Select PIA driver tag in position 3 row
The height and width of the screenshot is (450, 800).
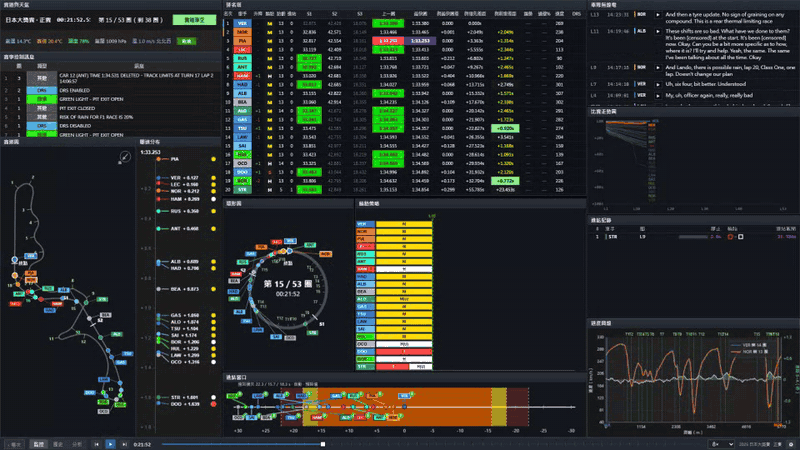(x=242, y=41)
